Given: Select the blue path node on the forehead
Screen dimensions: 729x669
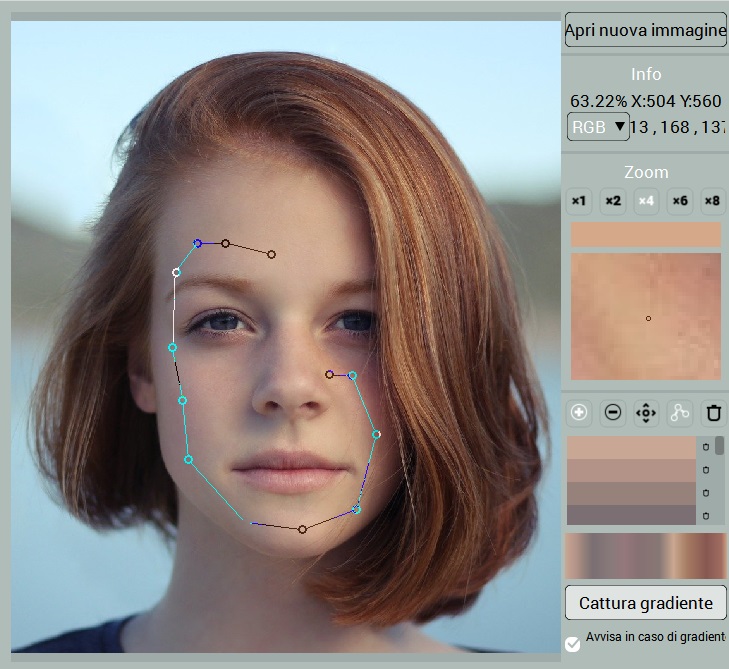Looking at the screenshot, I should [x=198, y=243].
